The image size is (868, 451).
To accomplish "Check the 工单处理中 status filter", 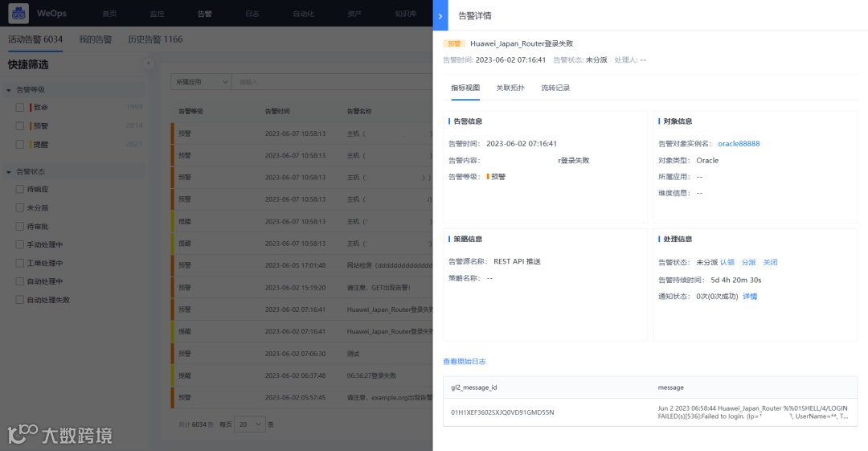I will pyautogui.click(x=20, y=263).
